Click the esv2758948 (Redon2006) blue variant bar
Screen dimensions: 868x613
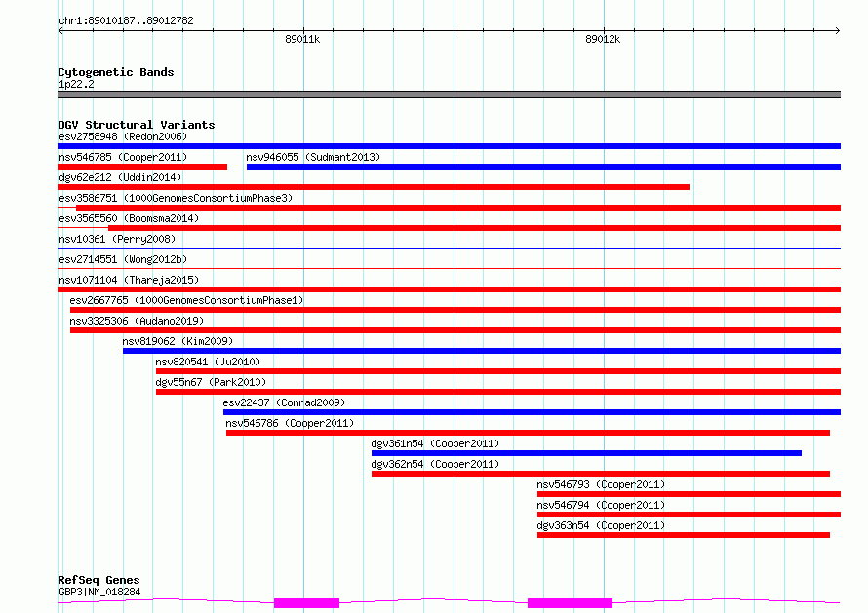pyautogui.click(x=449, y=146)
